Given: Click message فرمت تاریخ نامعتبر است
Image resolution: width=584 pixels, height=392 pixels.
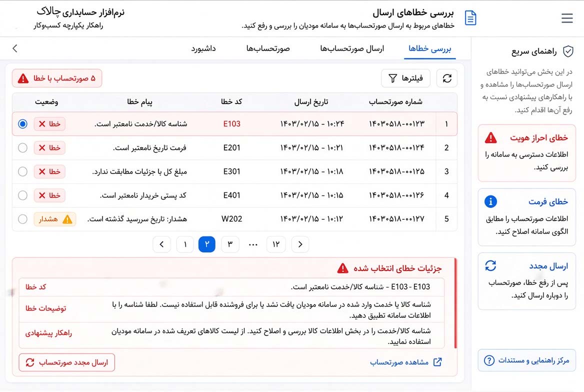Looking at the screenshot, I should click(149, 148).
